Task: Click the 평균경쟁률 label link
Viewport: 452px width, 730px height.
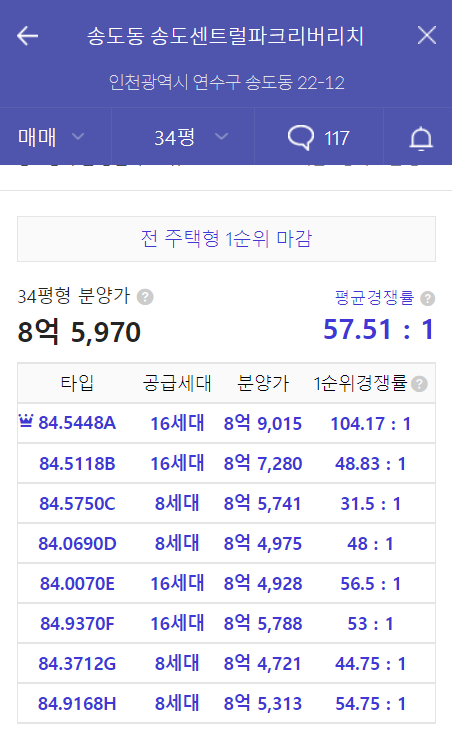Action: tap(374, 297)
